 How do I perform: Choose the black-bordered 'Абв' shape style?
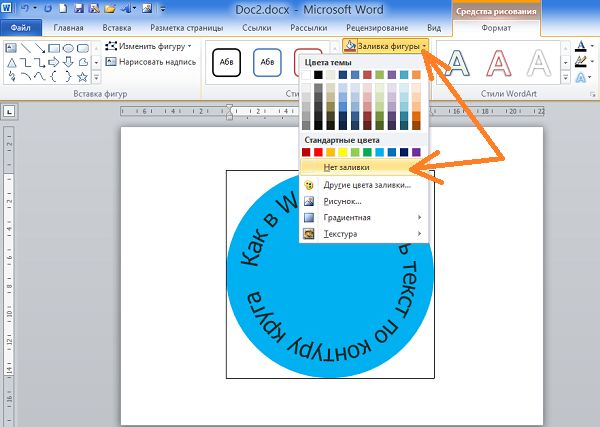225,64
